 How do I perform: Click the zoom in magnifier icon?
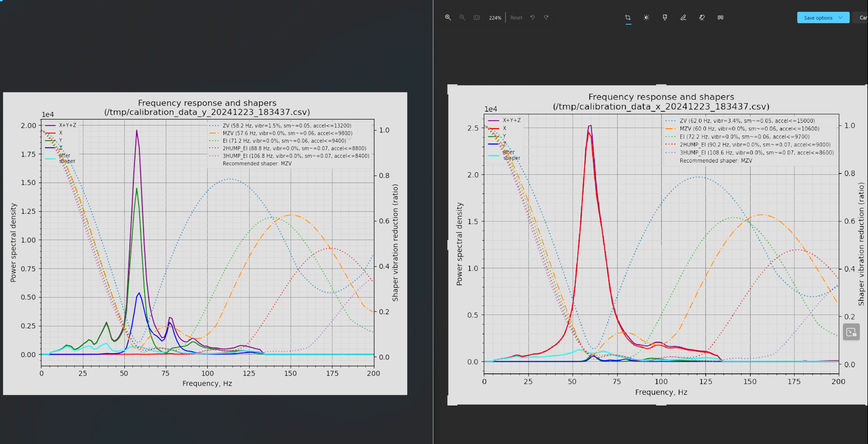(x=448, y=17)
